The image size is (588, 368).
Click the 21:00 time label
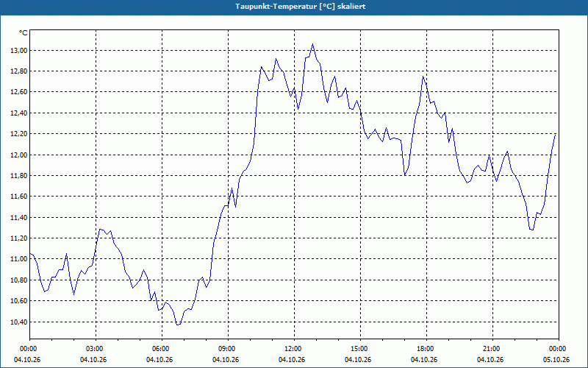click(492, 349)
